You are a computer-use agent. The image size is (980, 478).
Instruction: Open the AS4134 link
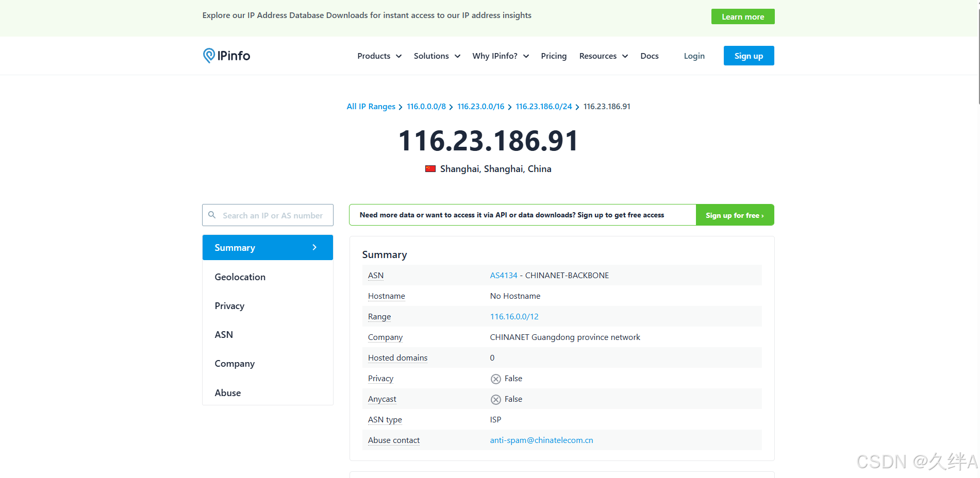[504, 275]
